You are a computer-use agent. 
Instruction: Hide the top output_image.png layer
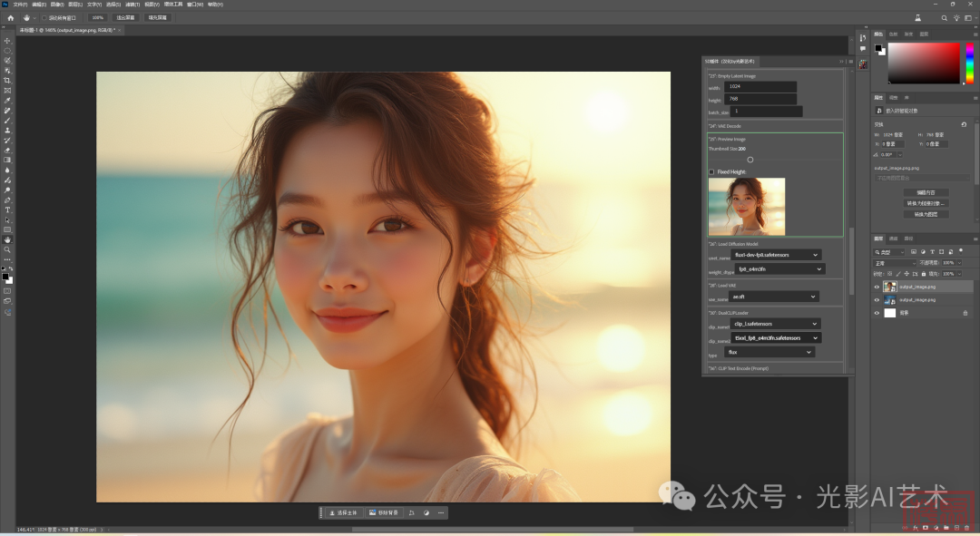(877, 287)
